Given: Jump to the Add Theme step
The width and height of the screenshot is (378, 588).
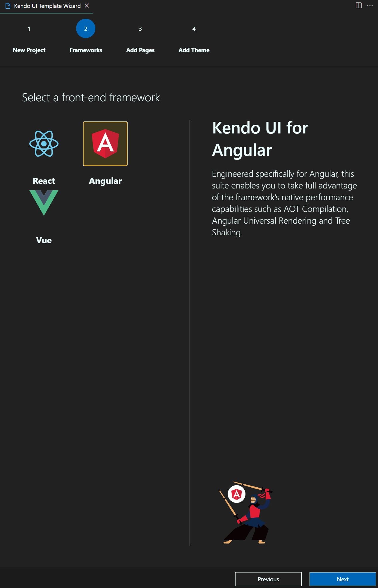Looking at the screenshot, I should pyautogui.click(x=194, y=50).
